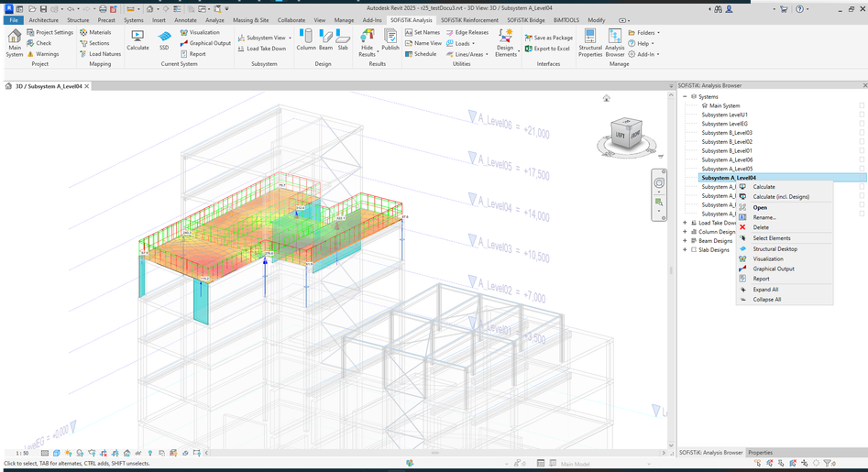Click the Edge Releases tool
The height and width of the screenshot is (472, 868).
(x=467, y=32)
